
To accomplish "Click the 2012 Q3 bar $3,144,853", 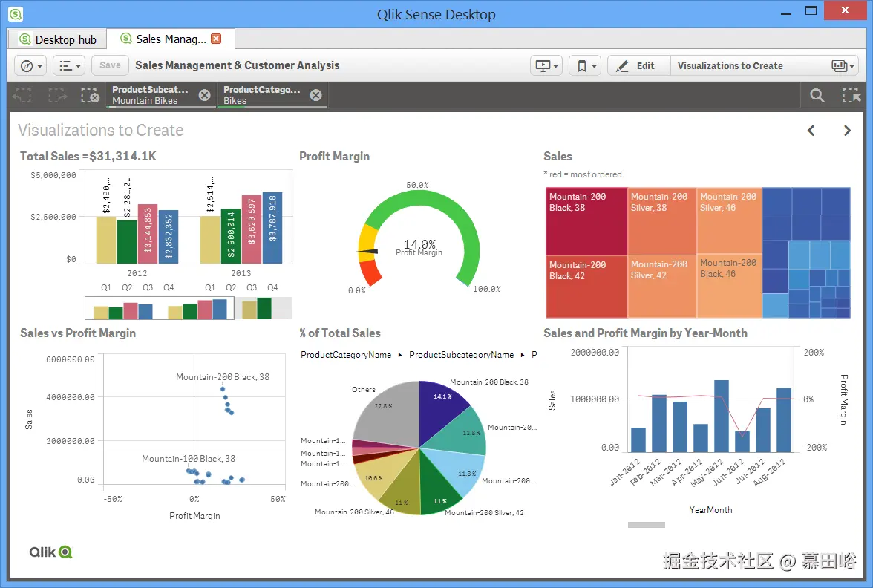I will [x=148, y=234].
